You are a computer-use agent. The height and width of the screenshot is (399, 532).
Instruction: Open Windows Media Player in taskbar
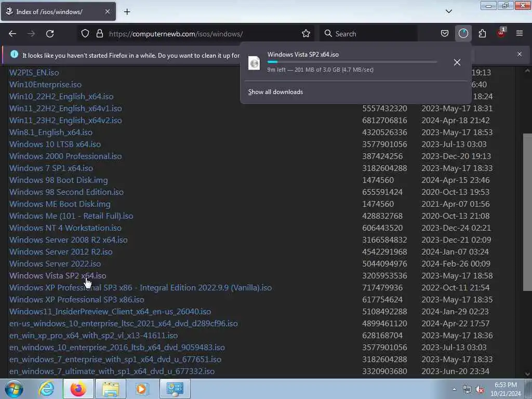pos(142,389)
